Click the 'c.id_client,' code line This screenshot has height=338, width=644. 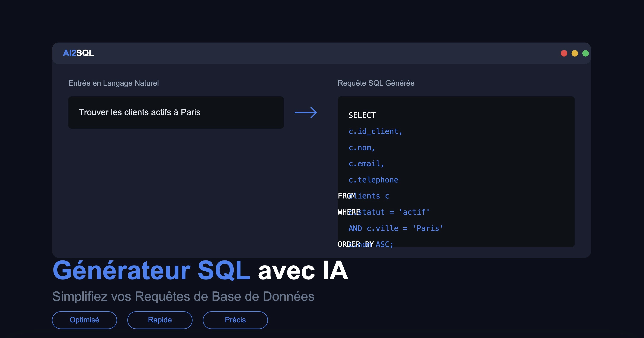(375, 131)
